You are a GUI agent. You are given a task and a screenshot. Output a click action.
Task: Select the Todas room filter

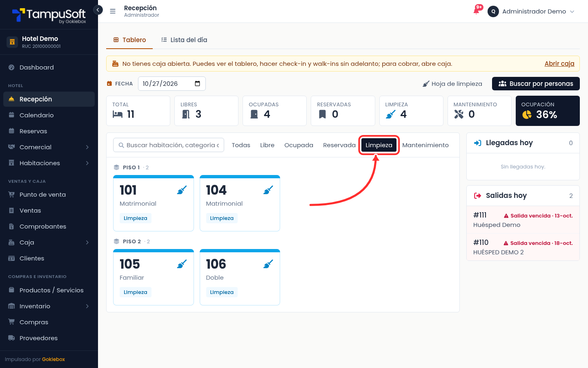241,145
